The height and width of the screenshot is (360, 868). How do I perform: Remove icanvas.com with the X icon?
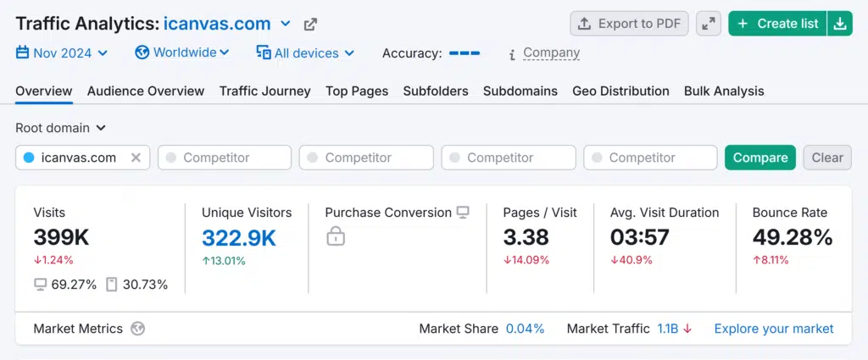136,158
